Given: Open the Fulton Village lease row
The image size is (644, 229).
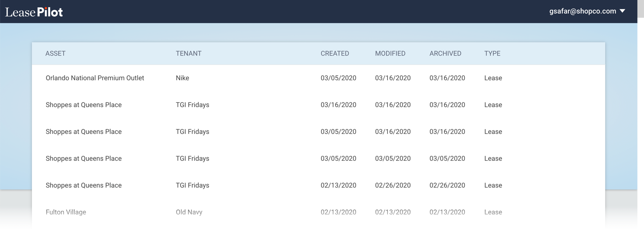Looking at the screenshot, I should (x=66, y=212).
